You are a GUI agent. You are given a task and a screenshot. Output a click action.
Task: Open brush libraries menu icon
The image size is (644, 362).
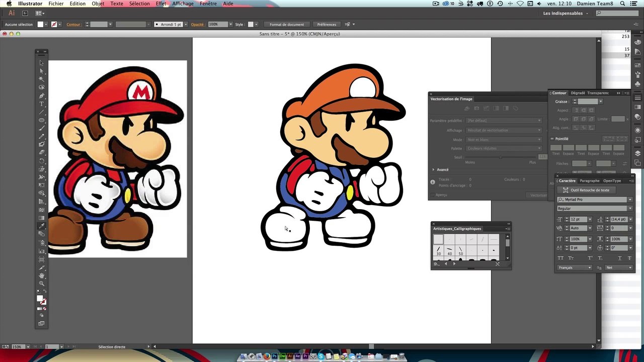[436, 263]
